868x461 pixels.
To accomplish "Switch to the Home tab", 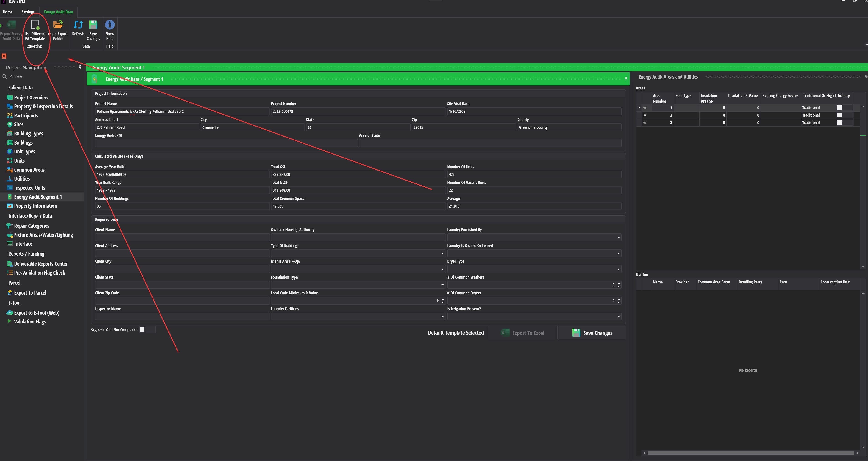I will (x=8, y=12).
